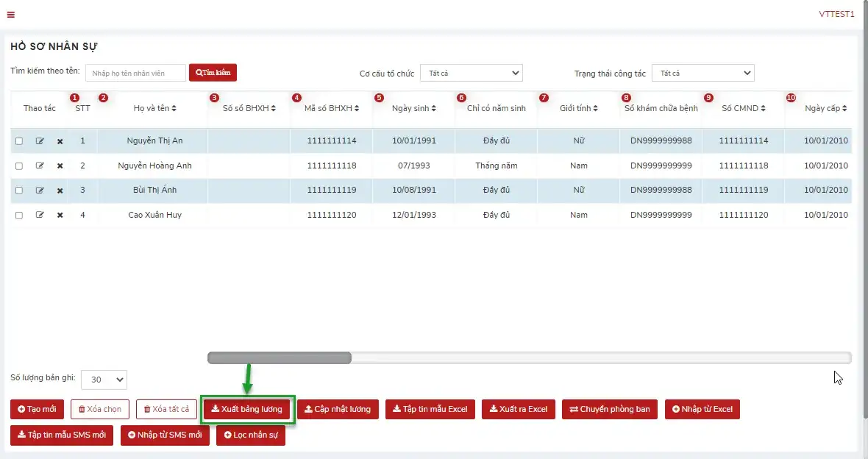Viewport: 868px width, 459px height.
Task: Open the Trạng thái công tác dropdown
Action: point(703,73)
